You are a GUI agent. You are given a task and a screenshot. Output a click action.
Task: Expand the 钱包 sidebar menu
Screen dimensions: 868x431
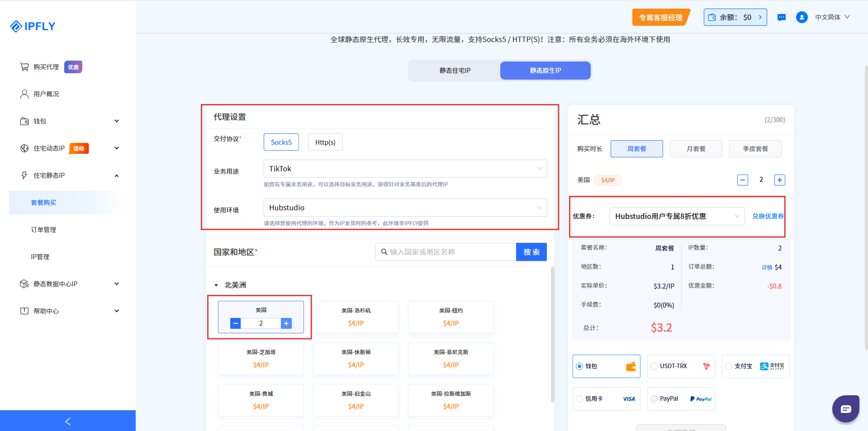pyautogui.click(x=117, y=121)
